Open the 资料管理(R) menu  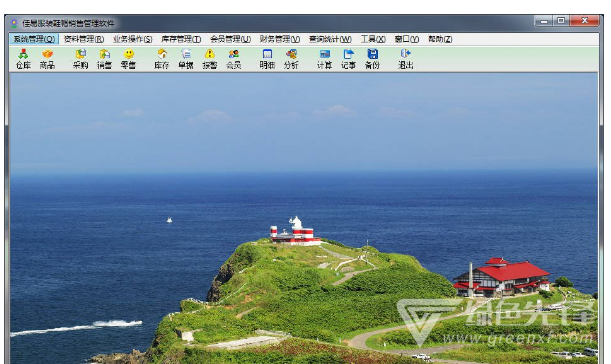84,39
